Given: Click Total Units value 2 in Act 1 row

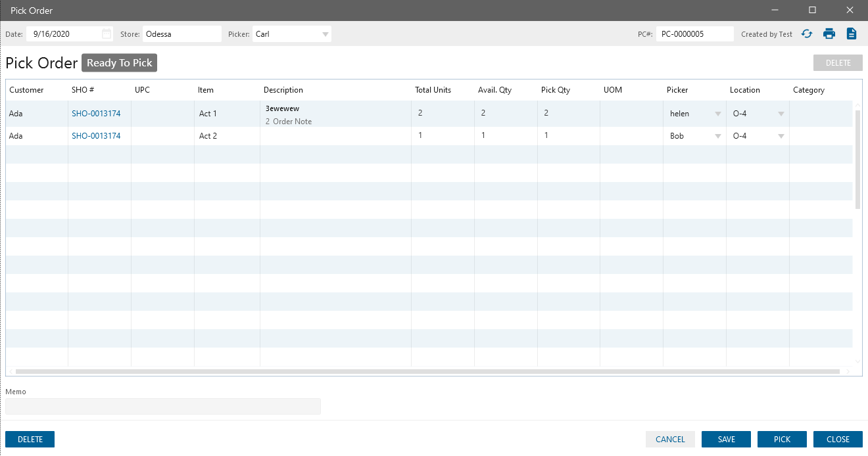Looking at the screenshot, I should 420,113.
